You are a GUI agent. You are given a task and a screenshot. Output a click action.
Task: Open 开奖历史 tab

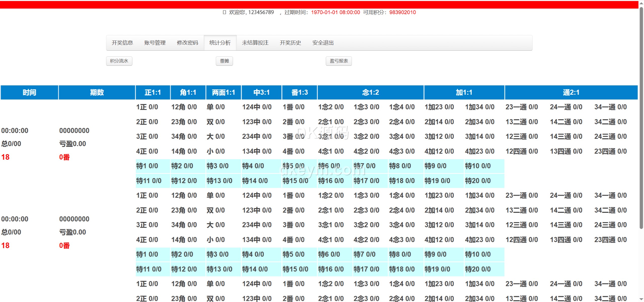pyautogui.click(x=290, y=43)
